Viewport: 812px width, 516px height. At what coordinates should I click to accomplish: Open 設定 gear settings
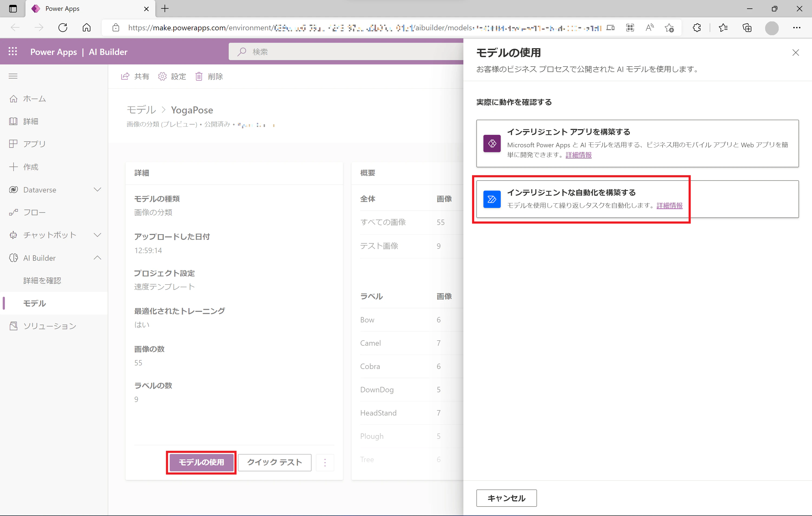(162, 76)
